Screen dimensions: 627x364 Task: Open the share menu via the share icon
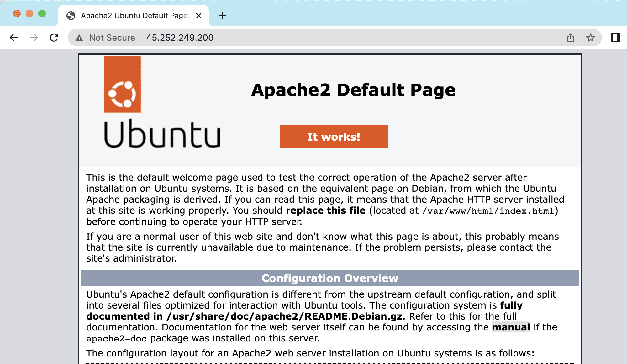pos(571,38)
